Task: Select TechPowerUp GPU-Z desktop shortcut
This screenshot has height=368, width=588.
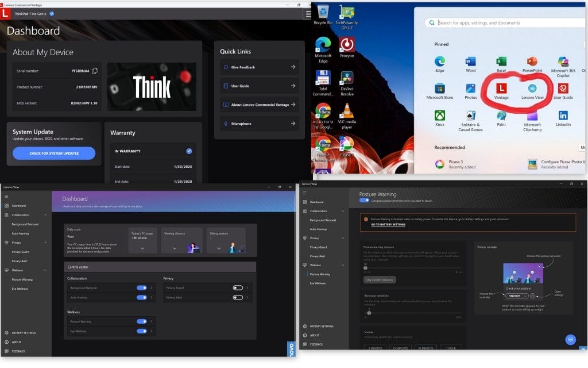Action: (x=347, y=18)
